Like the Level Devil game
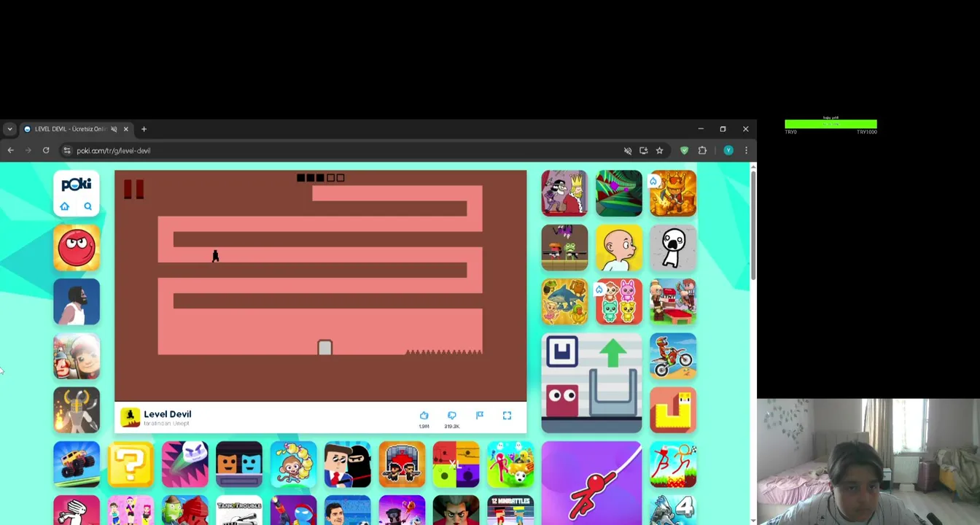The height and width of the screenshot is (525, 980). click(424, 416)
